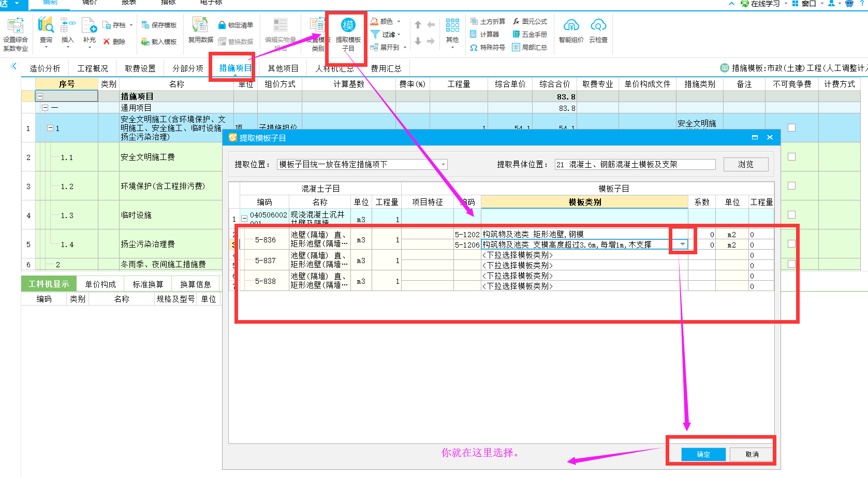Collapse the 通用项目 tree node

click(45, 108)
